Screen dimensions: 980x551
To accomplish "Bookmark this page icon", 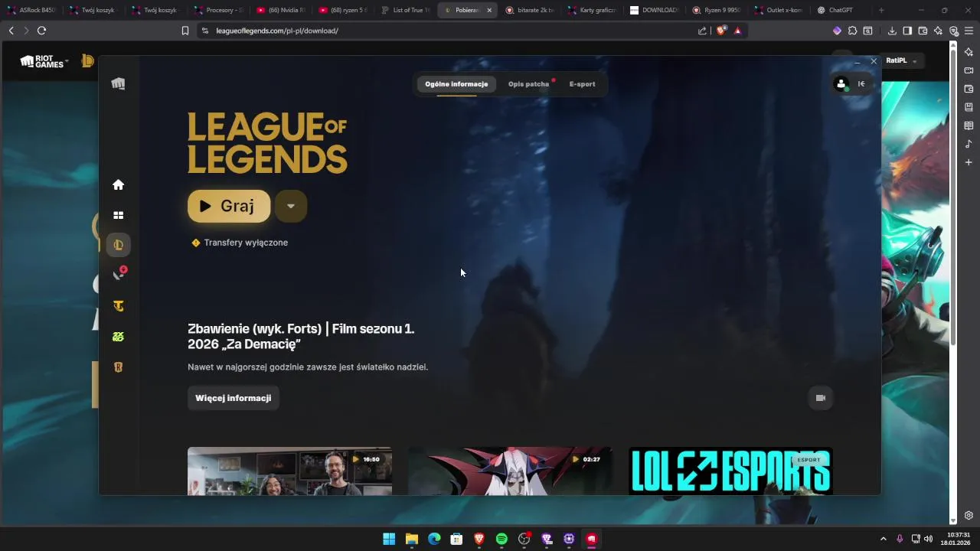I will pos(185,31).
